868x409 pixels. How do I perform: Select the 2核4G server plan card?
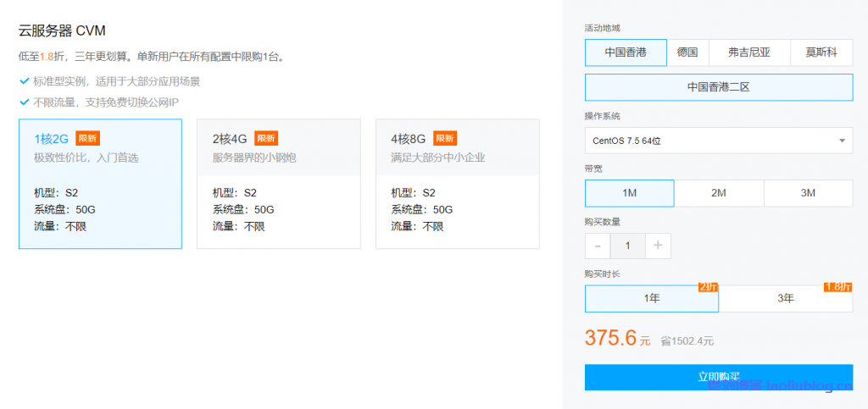(x=278, y=184)
